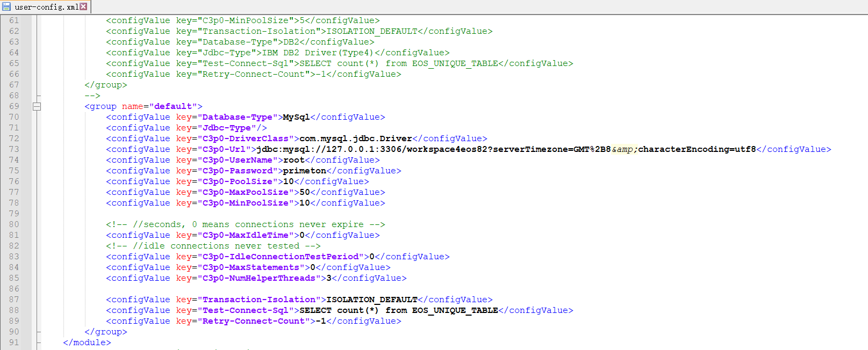Click the C3p0-MaxPoolSize key name

[x=245, y=192]
